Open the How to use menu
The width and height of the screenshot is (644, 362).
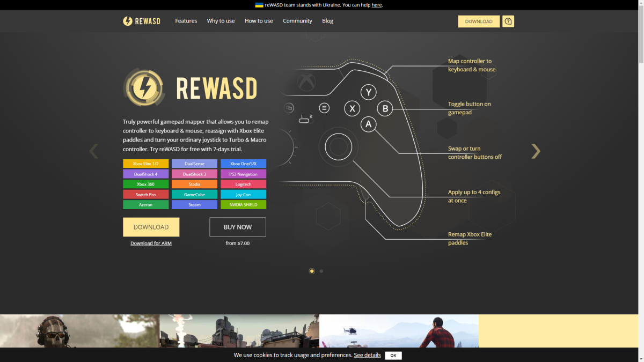tap(259, 21)
